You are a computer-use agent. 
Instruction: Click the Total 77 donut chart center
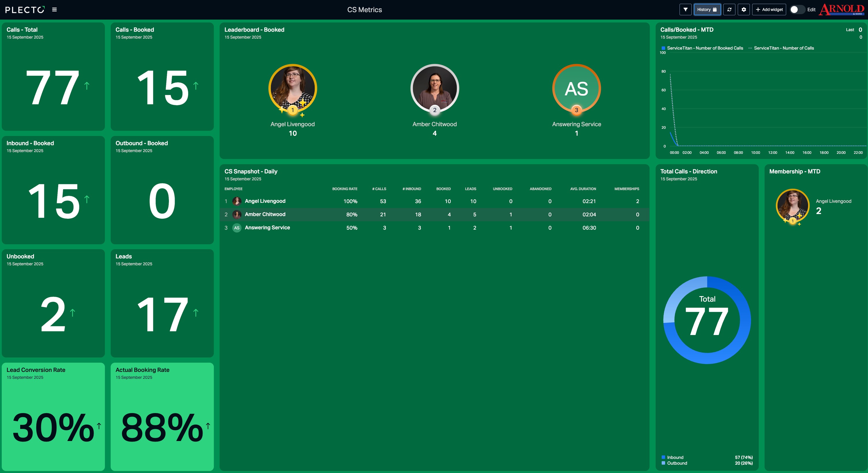[x=707, y=320]
